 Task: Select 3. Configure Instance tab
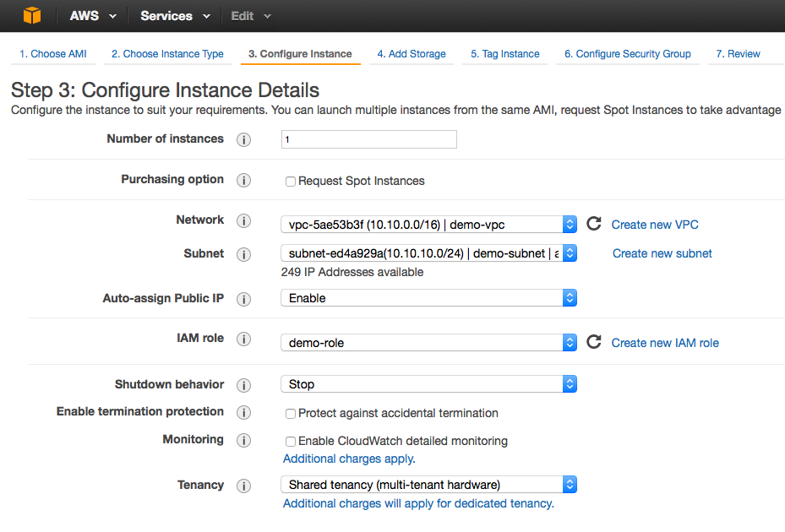pos(300,53)
